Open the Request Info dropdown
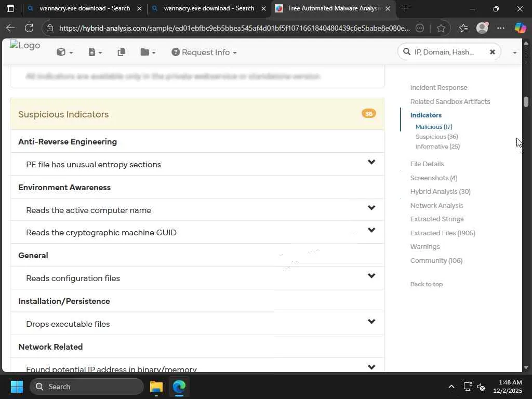Image resolution: width=532 pixels, height=399 pixels. click(x=204, y=52)
